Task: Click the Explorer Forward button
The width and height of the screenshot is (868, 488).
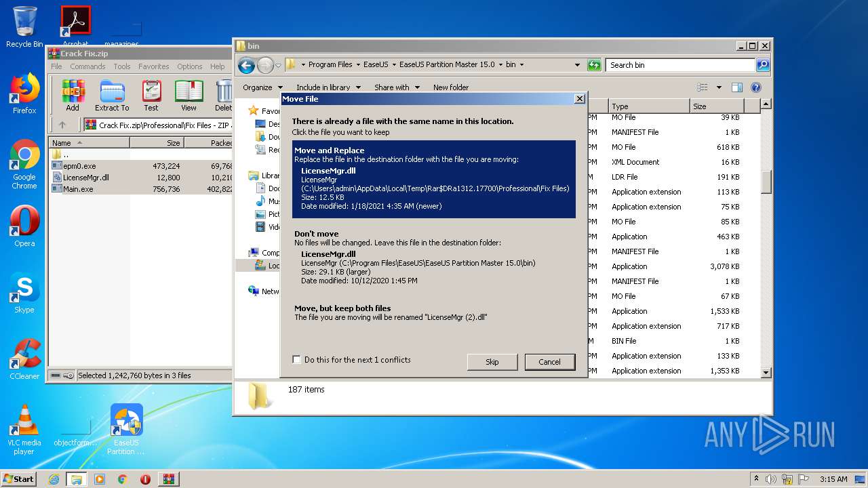Action: (265, 65)
